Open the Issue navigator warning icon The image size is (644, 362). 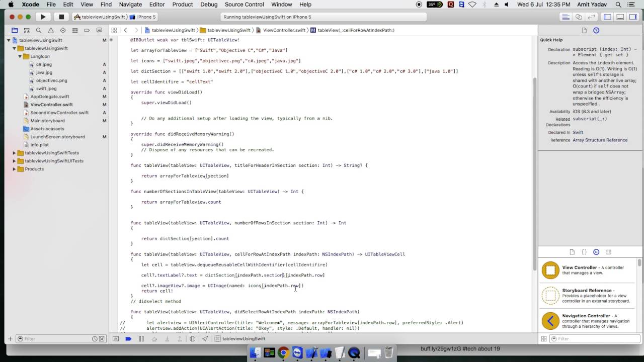coord(51,30)
